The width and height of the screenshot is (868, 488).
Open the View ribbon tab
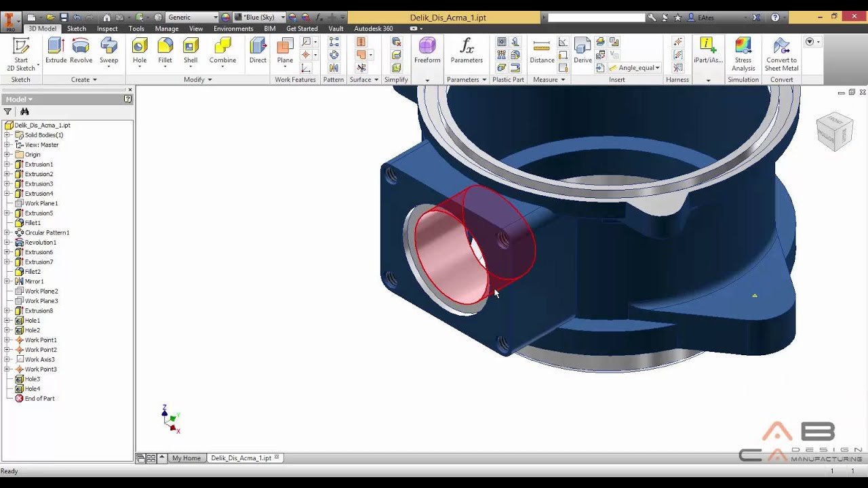click(196, 28)
